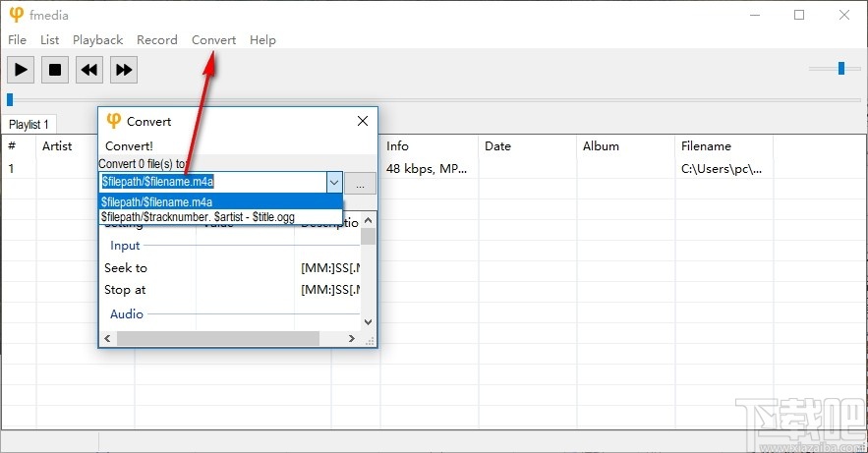Select playlist row number 1
This screenshot has width=868, height=453.
pyautogui.click(x=11, y=169)
